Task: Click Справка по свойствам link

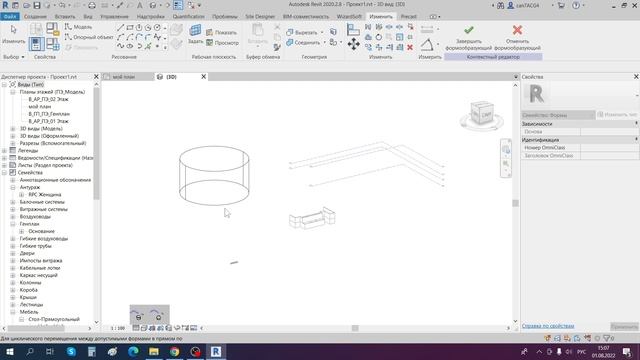Action: (548, 326)
